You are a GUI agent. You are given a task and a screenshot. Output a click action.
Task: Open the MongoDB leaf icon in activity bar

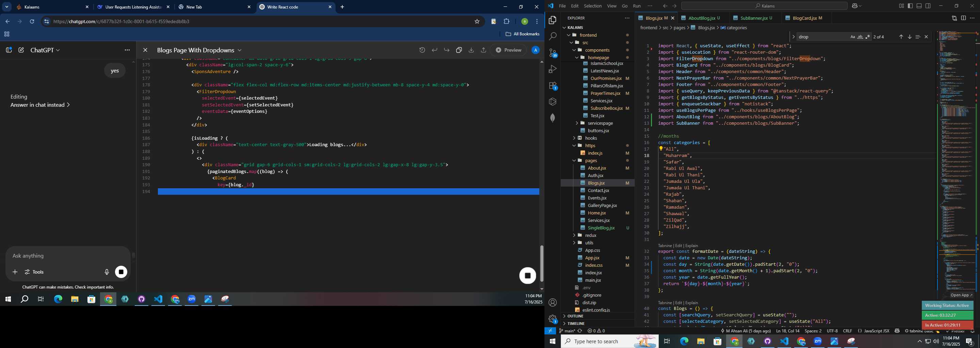553,118
